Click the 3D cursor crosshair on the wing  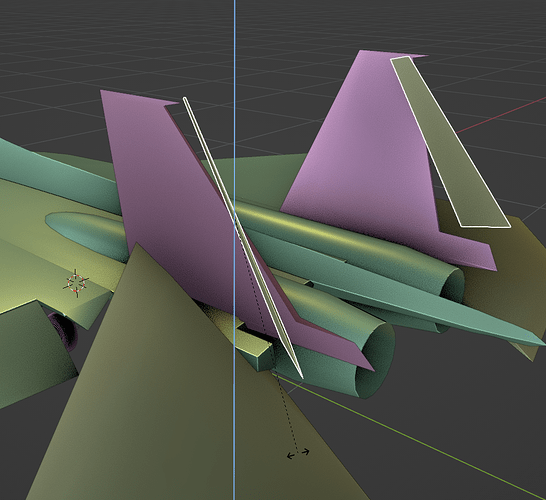tap(76, 283)
